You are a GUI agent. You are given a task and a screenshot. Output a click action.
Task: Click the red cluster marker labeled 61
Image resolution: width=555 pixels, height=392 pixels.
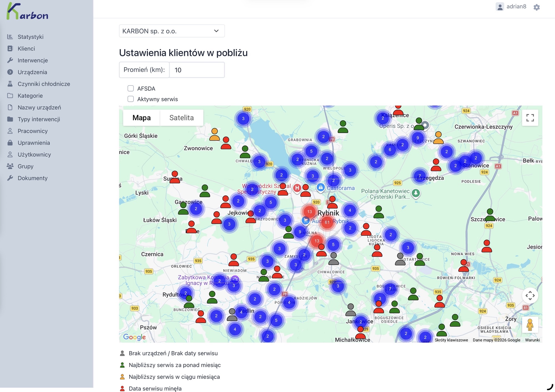327,222
